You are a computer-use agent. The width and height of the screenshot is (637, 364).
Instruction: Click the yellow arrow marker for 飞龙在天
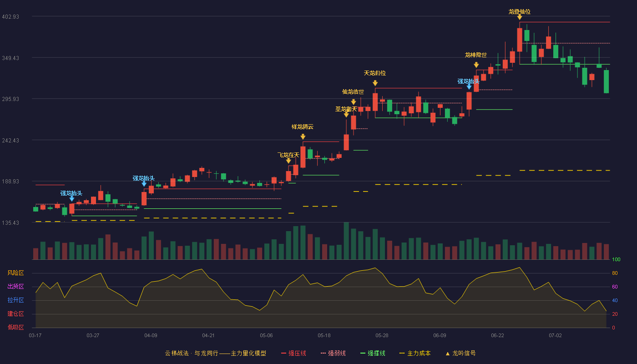288,161
